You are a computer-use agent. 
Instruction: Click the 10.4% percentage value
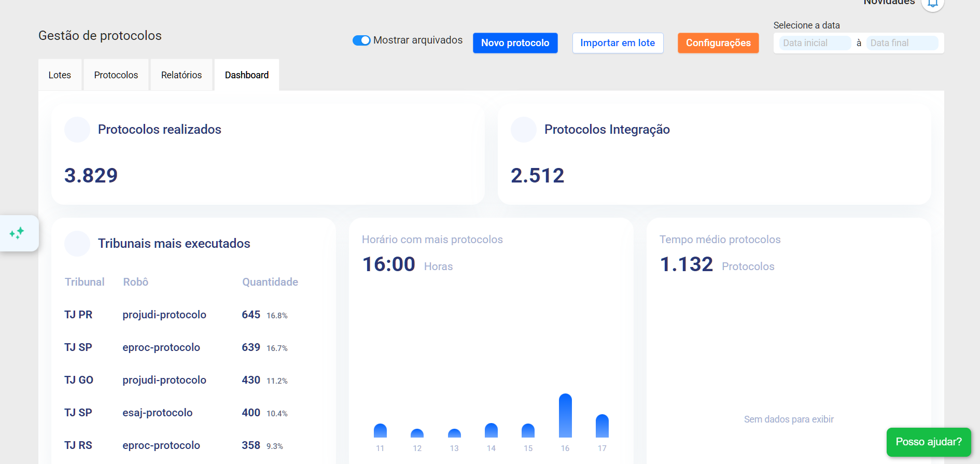point(277,413)
